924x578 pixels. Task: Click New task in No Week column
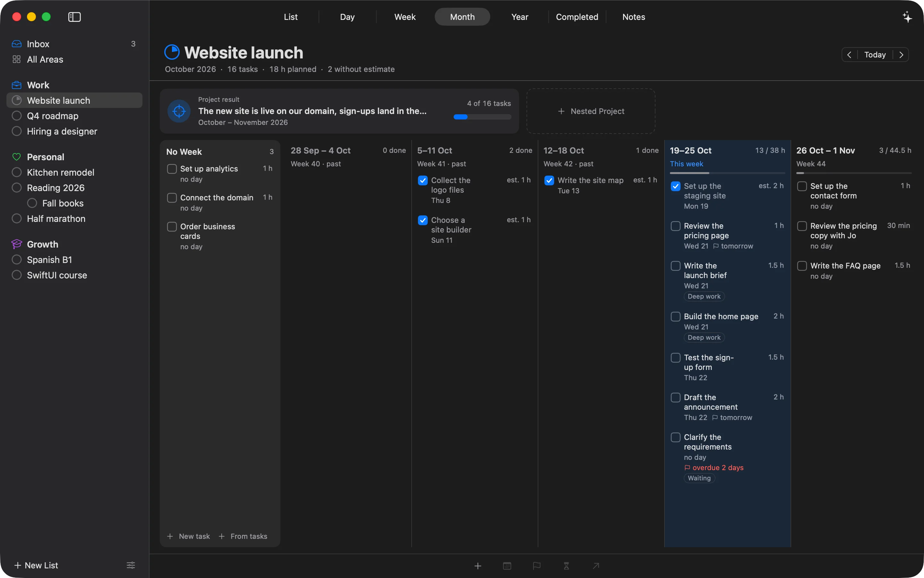(x=189, y=536)
